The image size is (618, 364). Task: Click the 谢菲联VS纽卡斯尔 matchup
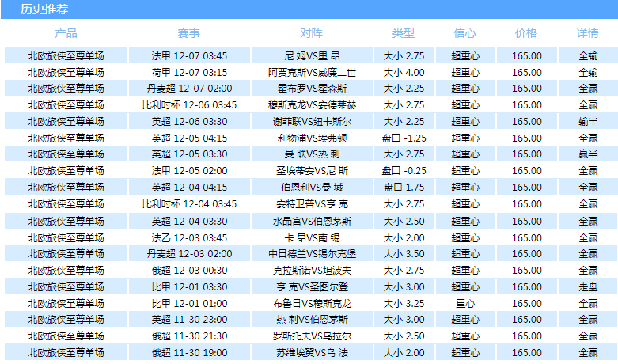point(312,121)
